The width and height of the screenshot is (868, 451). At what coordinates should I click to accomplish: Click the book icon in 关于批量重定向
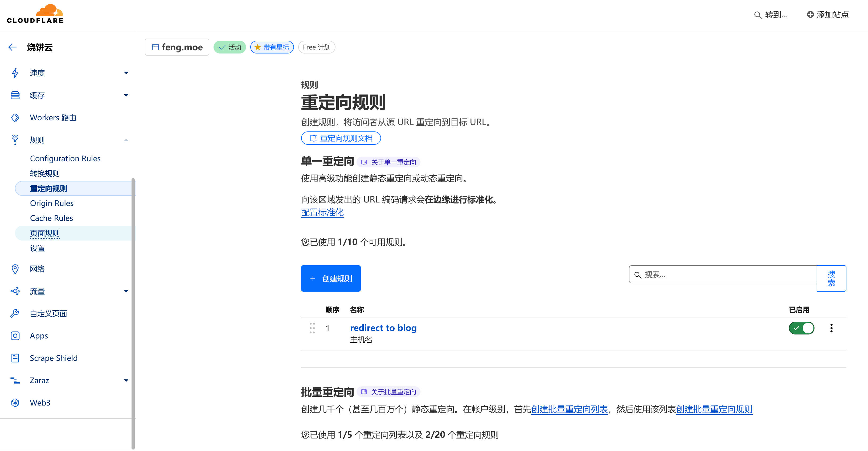(x=364, y=392)
